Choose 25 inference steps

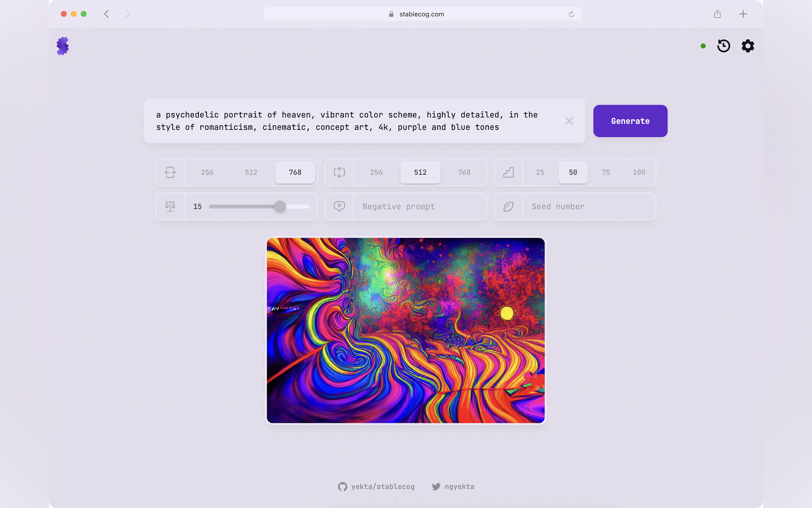point(540,172)
